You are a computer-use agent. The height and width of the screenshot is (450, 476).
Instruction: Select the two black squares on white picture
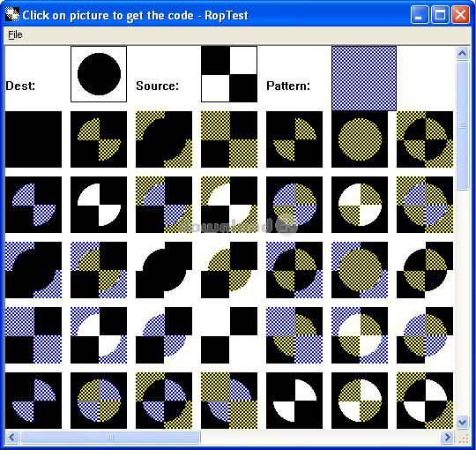pos(229,335)
